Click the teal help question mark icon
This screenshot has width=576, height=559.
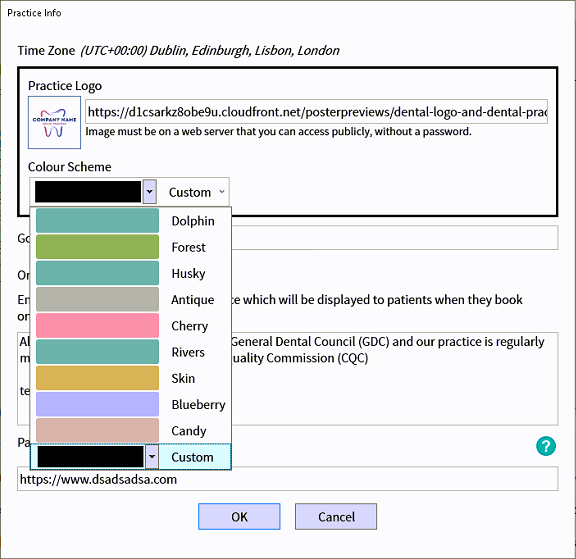coord(546,446)
